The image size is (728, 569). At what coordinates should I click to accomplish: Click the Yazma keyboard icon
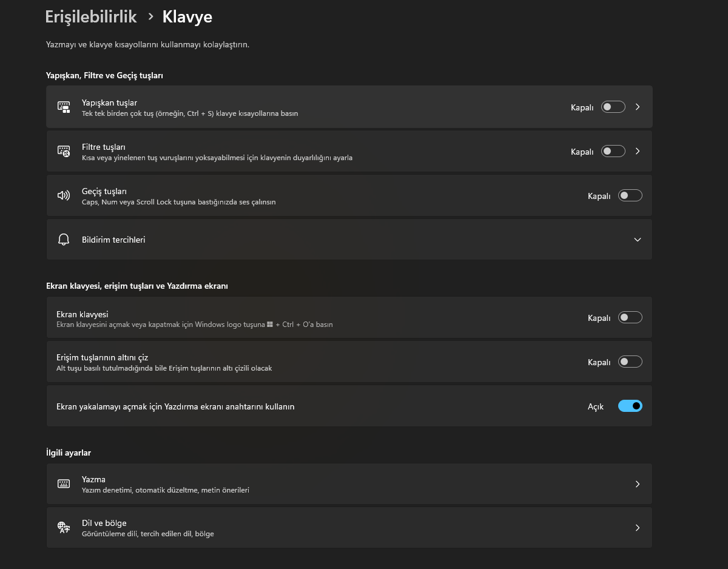(x=64, y=484)
